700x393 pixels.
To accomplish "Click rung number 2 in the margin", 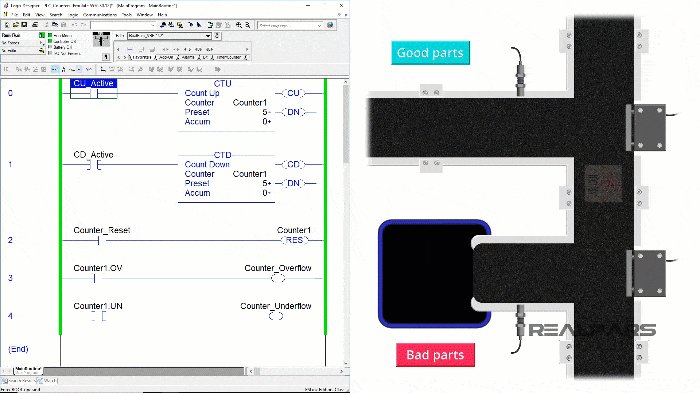I will pos(10,240).
